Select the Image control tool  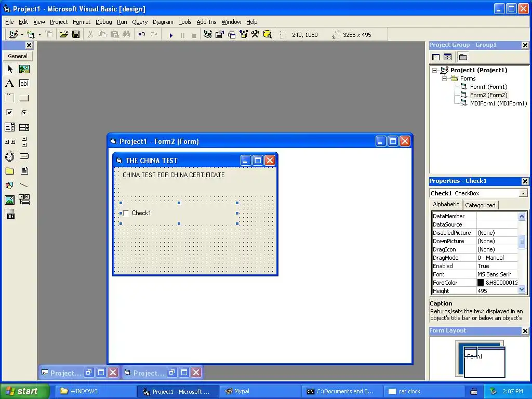(x=10, y=200)
